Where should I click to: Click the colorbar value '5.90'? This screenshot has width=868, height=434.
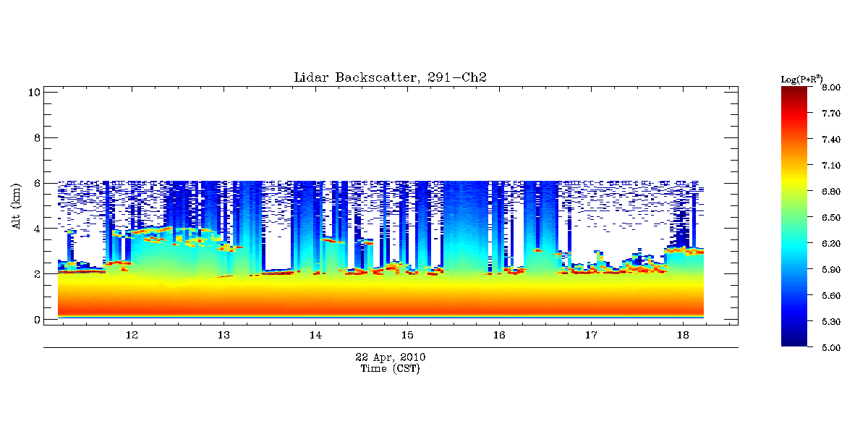tap(830, 270)
